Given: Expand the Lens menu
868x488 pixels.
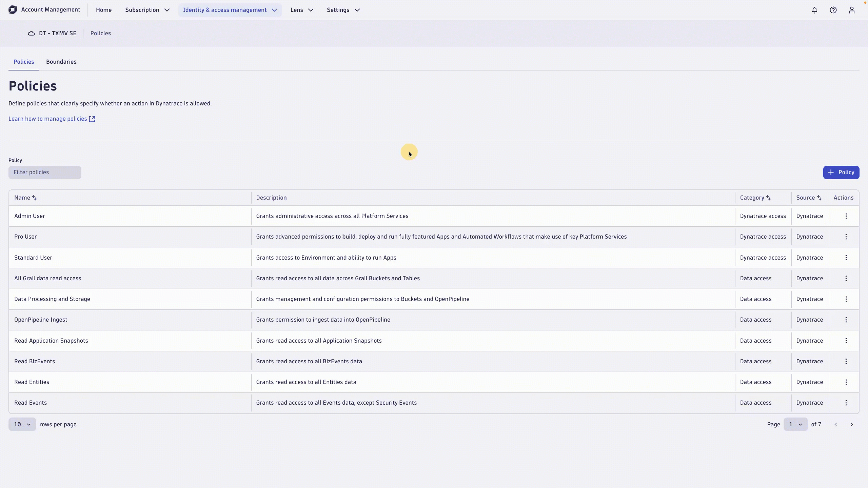Looking at the screenshot, I should (302, 10).
